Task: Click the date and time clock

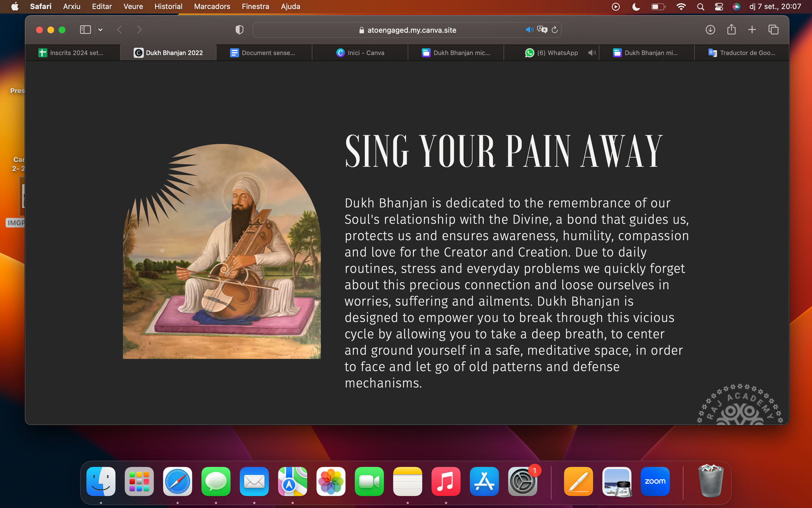Action: pos(775,6)
